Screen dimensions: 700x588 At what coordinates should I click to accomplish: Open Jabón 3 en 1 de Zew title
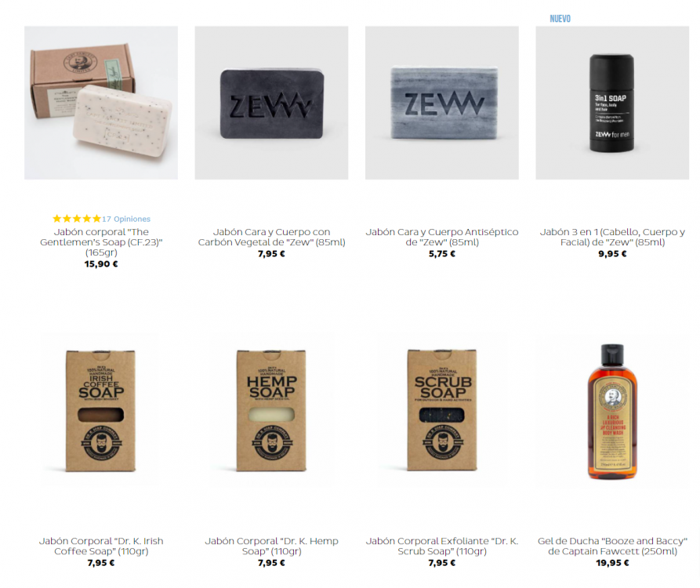(x=612, y=237)
